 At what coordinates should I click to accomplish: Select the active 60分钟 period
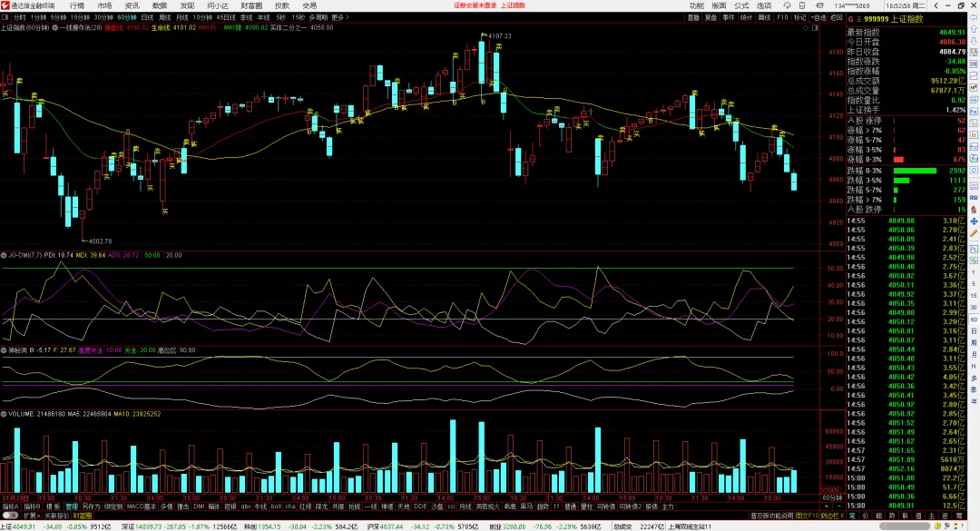tap(127, 17)
